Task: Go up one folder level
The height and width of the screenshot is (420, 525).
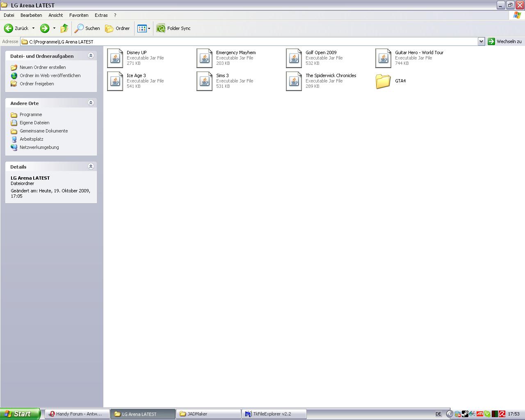Action: [64, 28]
